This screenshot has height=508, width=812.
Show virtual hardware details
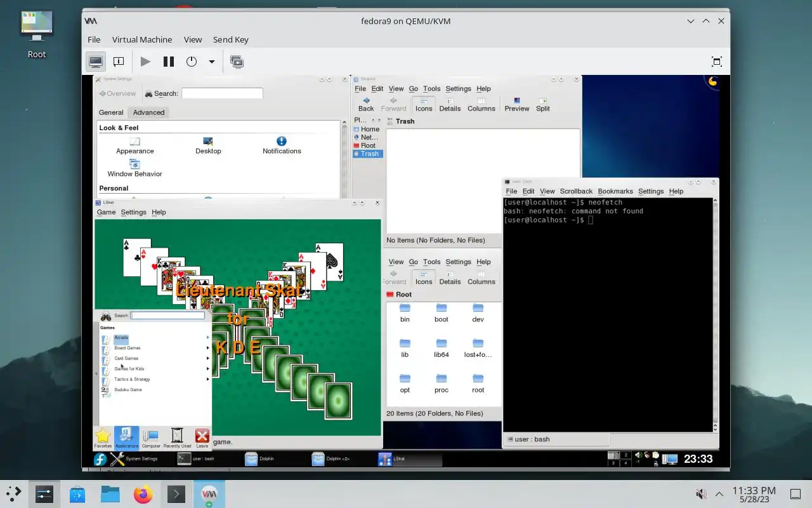click(119, 62)
